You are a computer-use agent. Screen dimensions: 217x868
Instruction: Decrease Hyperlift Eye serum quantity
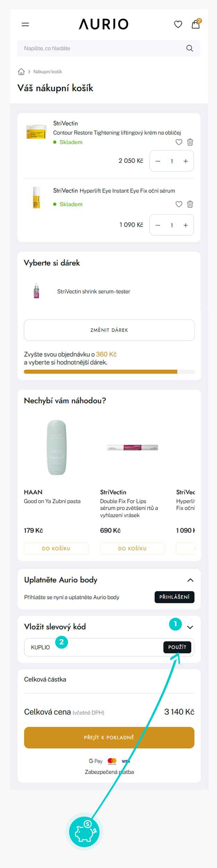158,225
